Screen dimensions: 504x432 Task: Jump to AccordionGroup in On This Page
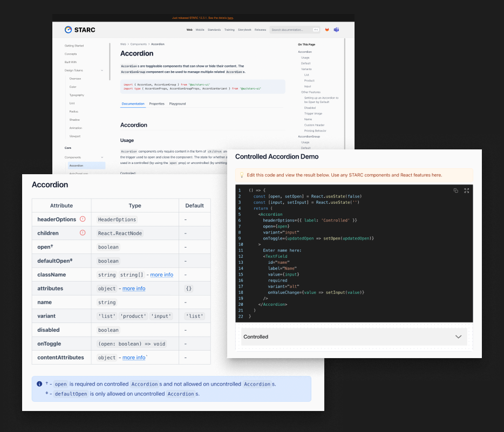click(309, 136)
